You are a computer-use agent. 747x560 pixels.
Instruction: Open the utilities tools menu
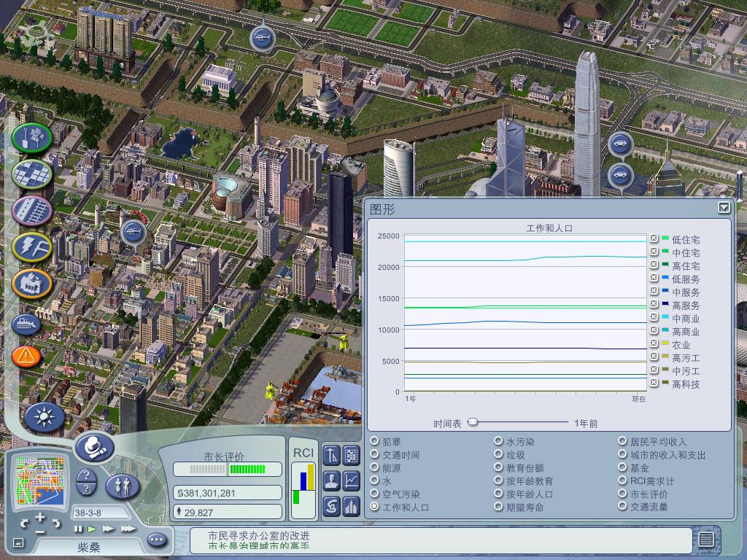coord(32,246)
